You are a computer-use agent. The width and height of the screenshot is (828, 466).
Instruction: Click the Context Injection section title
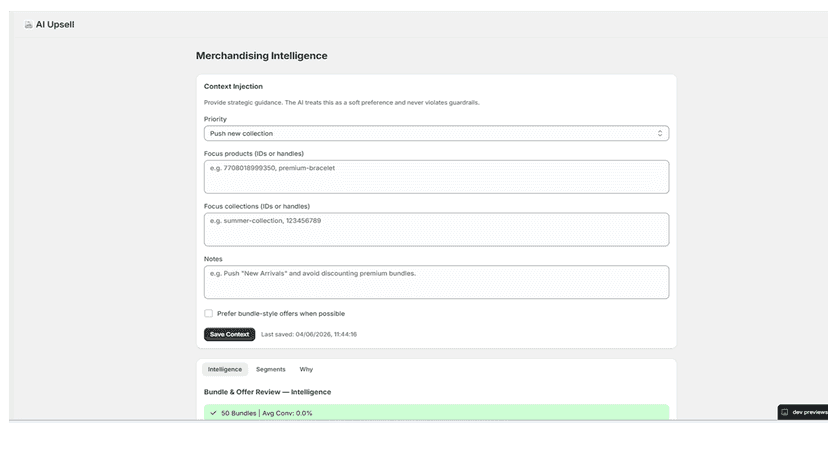pyautogui.click(x=233, y=86)
